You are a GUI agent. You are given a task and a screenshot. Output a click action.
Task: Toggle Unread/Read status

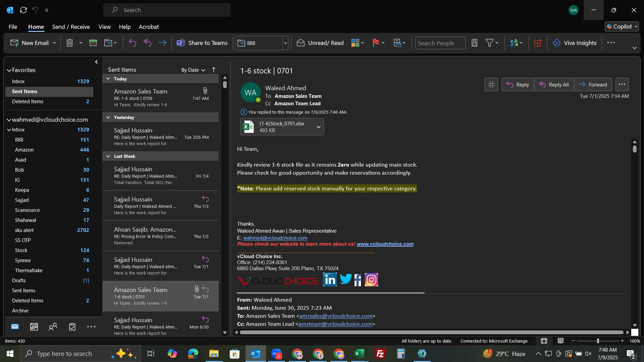click(320, 43)
